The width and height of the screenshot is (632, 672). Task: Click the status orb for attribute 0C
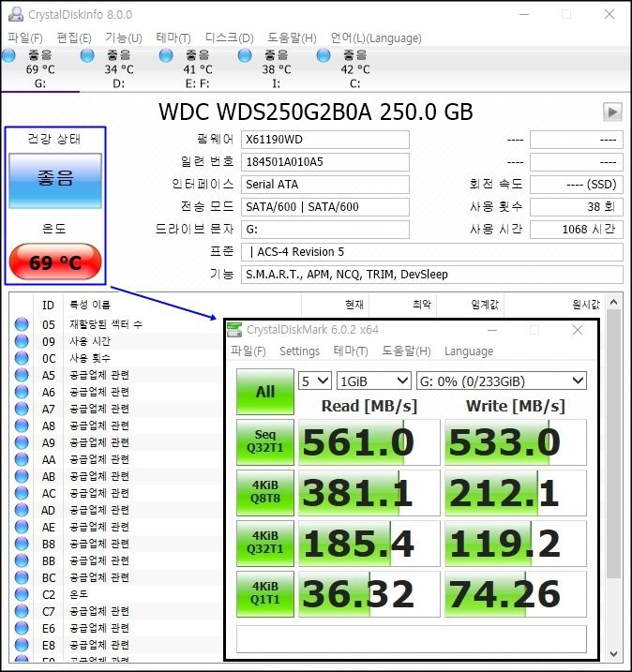coord(22,358)
